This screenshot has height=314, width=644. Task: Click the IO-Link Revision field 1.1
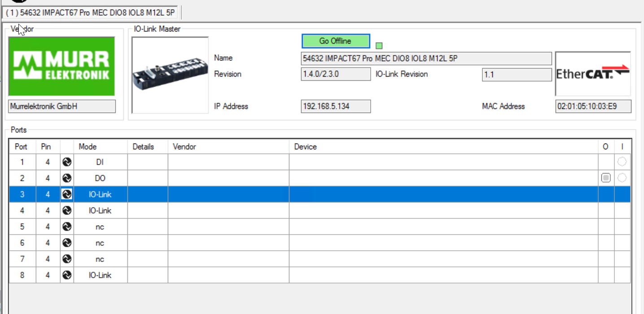517,74
